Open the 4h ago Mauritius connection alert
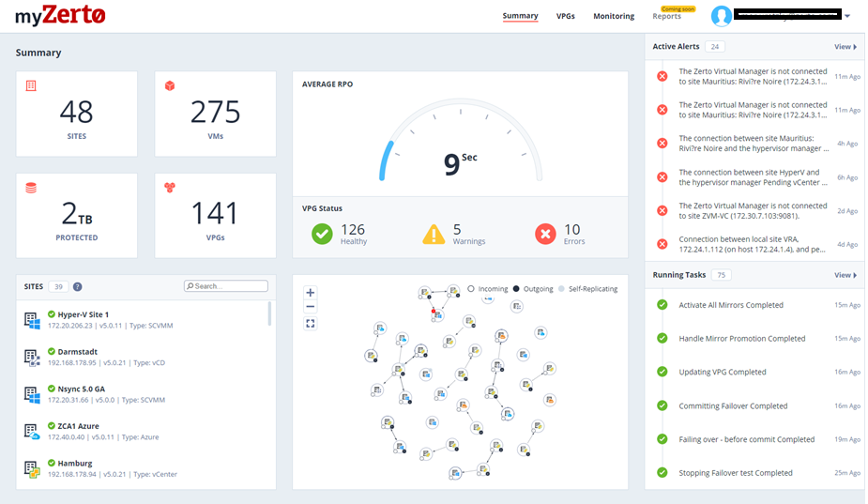 coord(755,144)
